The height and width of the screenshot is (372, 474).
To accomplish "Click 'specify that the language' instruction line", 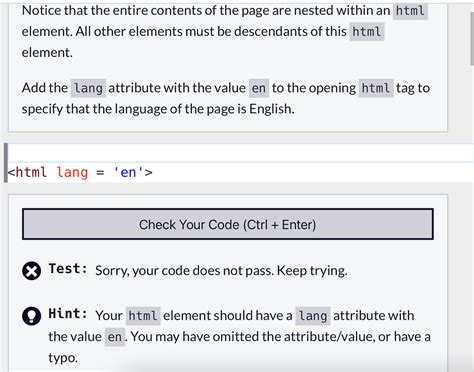I will [x=158, y=109].
